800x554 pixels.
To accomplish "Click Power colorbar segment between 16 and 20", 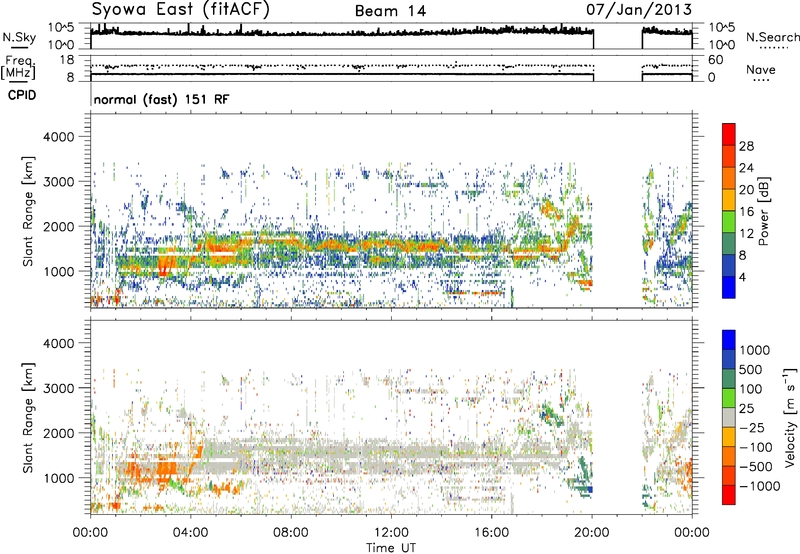I will coord(729,200).
